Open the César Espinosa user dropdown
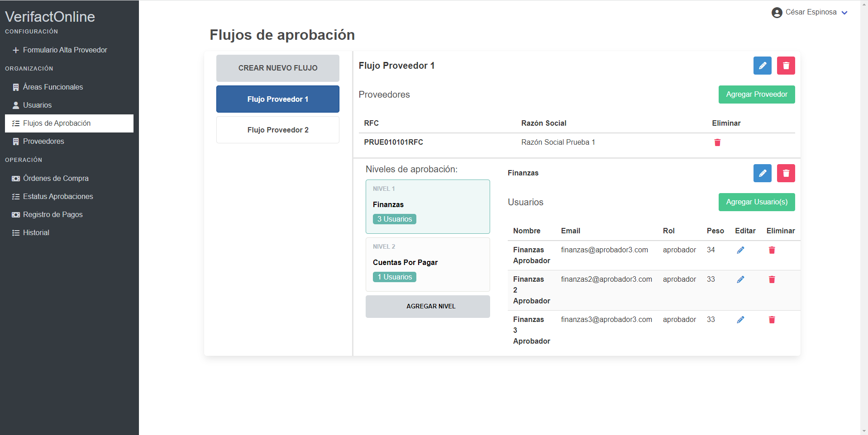 coord(809,12)
